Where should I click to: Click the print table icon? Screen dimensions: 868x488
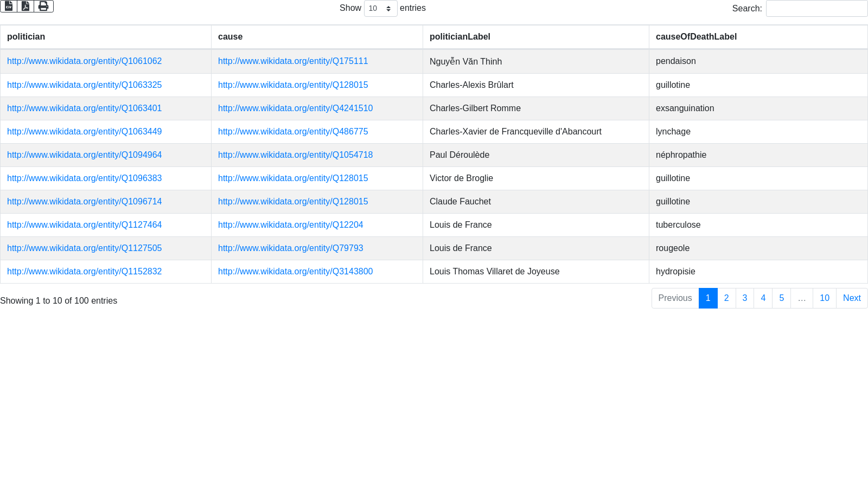pos(43,6)
